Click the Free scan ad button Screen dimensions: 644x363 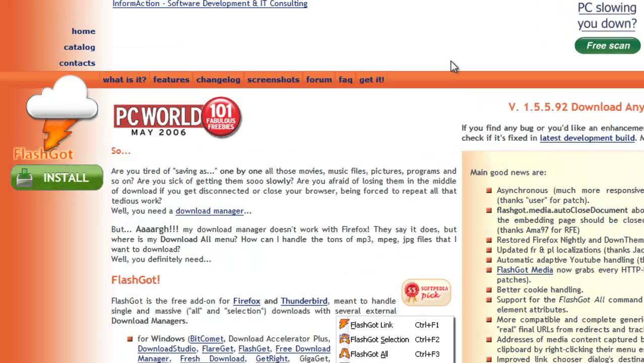(x=608, y=45)
